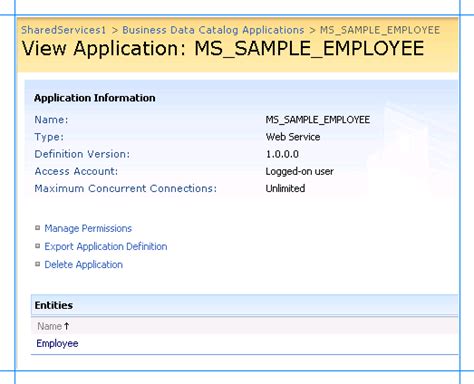The height and width of the screenshot is (384, 474).
Task: Open SharedServices1 breadcrumb link
Action: tap(64, 30)
